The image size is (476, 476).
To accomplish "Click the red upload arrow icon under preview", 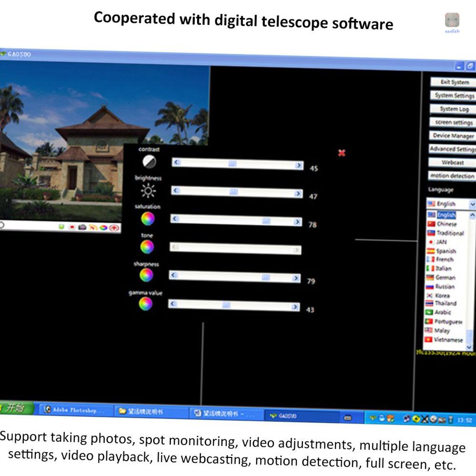I will coord(114,228).
